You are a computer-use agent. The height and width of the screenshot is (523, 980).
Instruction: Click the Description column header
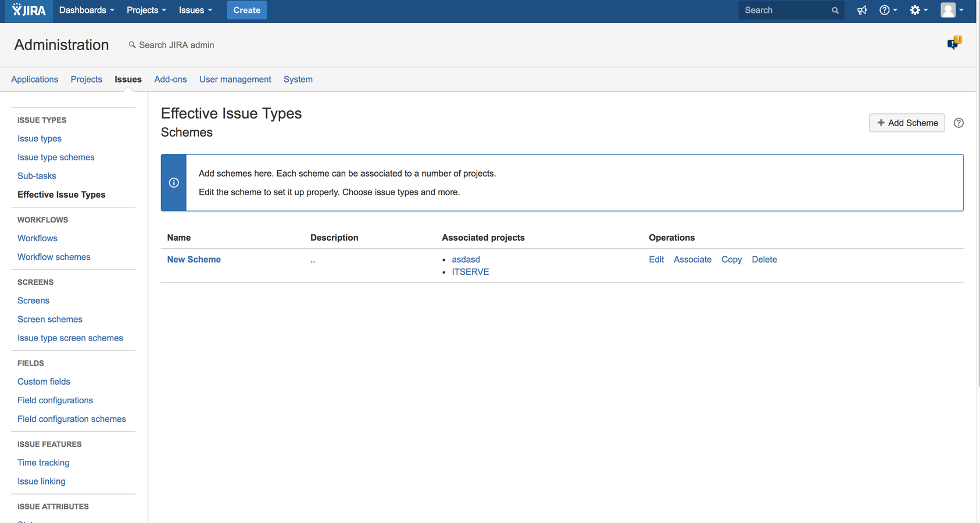pos(334,238)
